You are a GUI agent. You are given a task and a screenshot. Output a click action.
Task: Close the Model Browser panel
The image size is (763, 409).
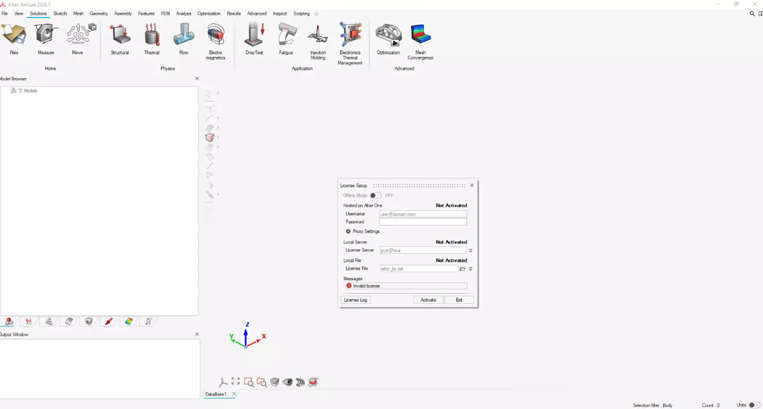pos(197,78)
